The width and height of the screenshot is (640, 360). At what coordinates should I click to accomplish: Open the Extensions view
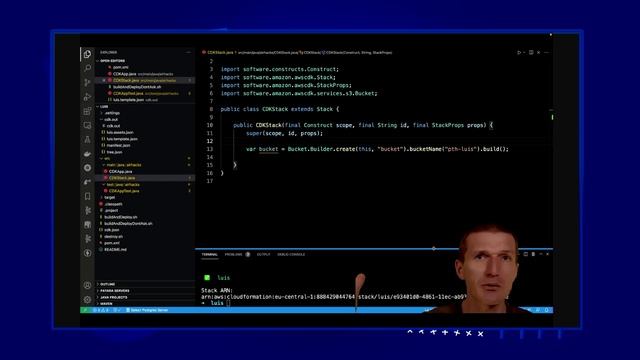click(x=87, y=111)
